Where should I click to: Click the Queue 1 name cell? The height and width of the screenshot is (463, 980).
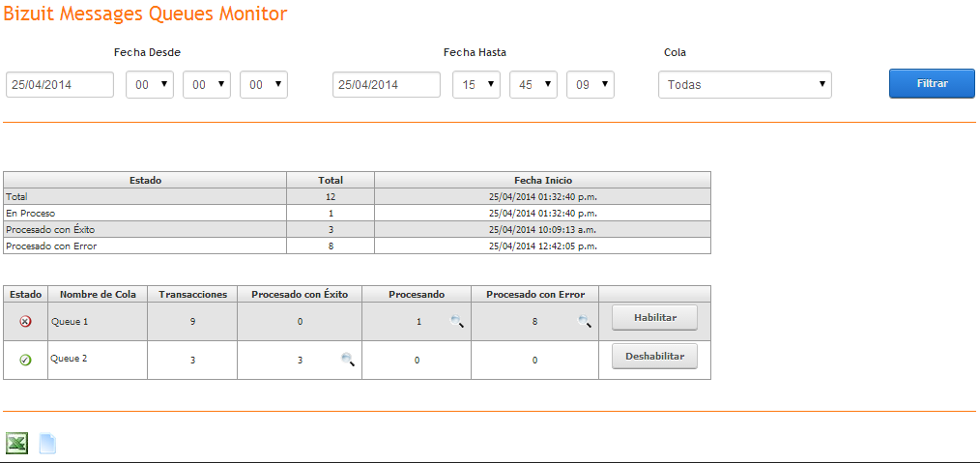pyautogui.click(x=98, y=322)
